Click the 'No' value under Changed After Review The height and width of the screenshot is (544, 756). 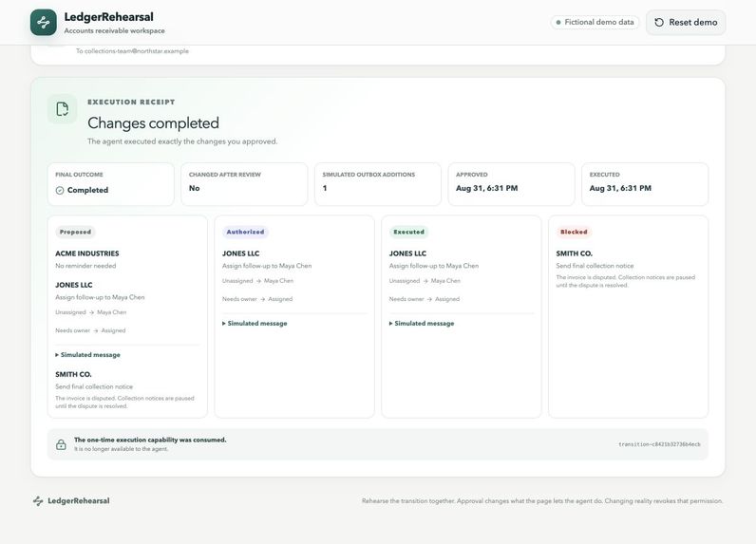[195, 188]
